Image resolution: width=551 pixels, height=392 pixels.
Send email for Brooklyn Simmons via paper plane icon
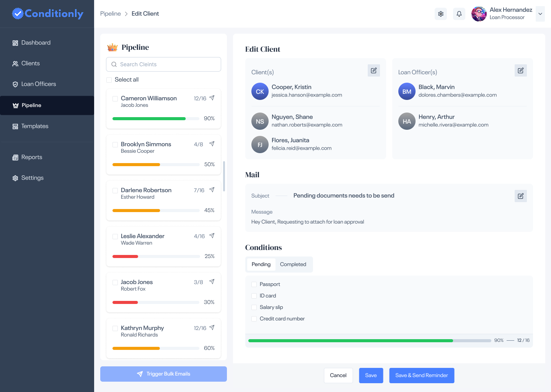coord(212,144)
